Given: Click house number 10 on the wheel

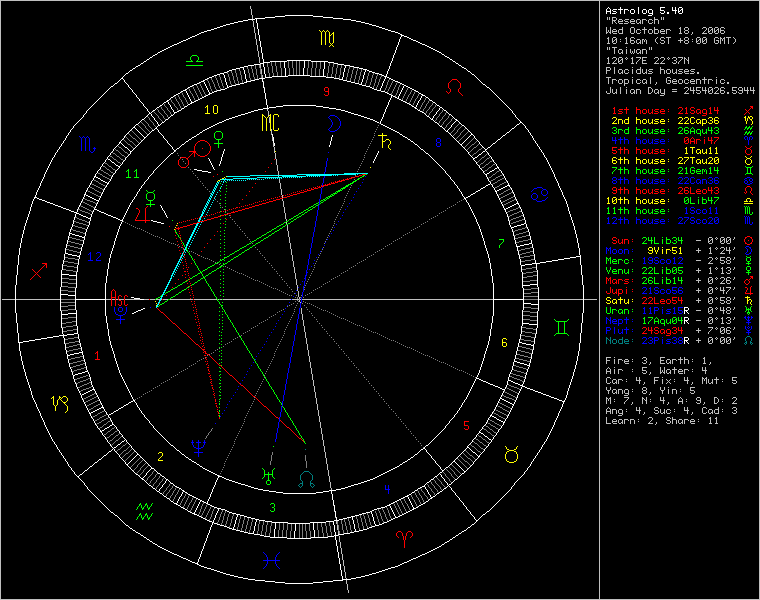Looking at the screenshot, I should (x=211, y=110).
